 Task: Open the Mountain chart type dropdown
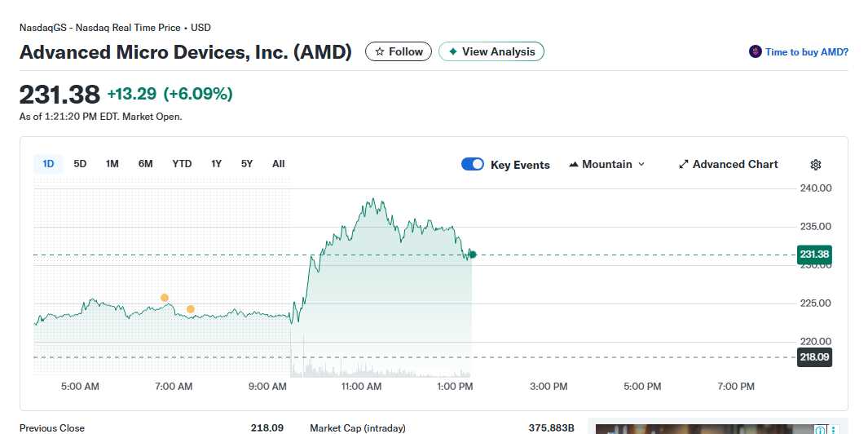(606, 164)
